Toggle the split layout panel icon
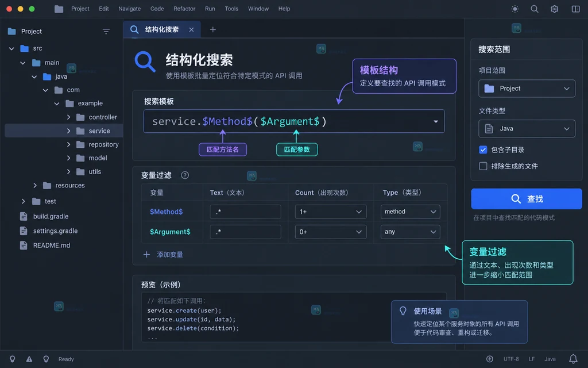This screenshot has width=588, height=368. click(575, 9)
